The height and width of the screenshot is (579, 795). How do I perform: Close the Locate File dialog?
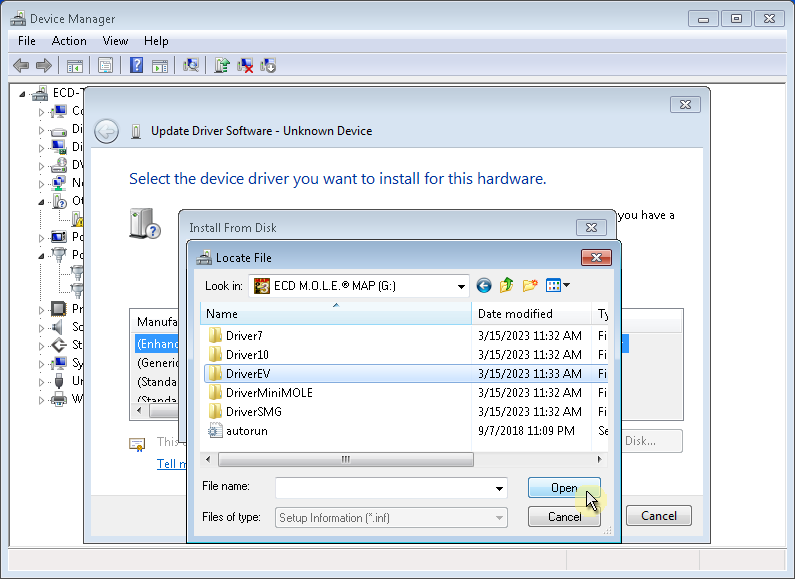(596, 258)
